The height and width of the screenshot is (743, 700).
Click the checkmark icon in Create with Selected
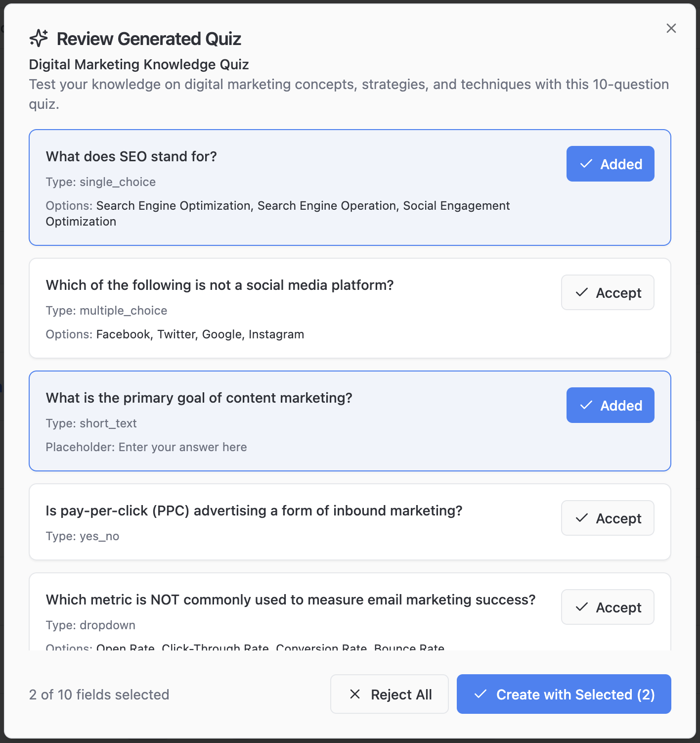point(480,694)
